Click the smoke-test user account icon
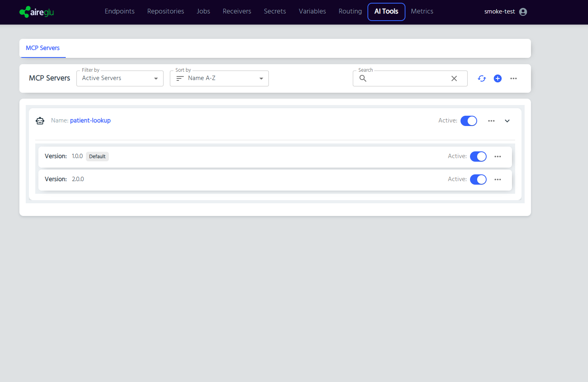The image size is (588, 382). 523,12
